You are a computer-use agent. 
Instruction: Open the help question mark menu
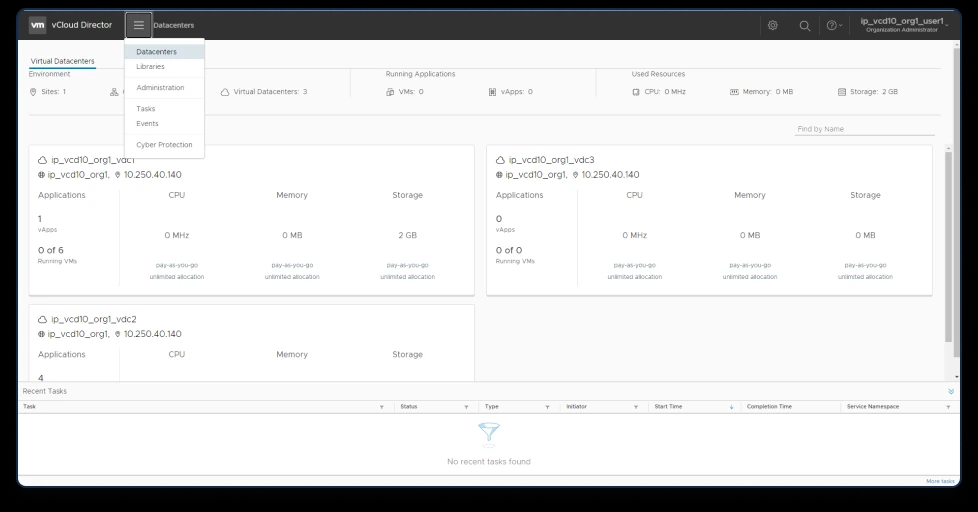coord(834,26)
